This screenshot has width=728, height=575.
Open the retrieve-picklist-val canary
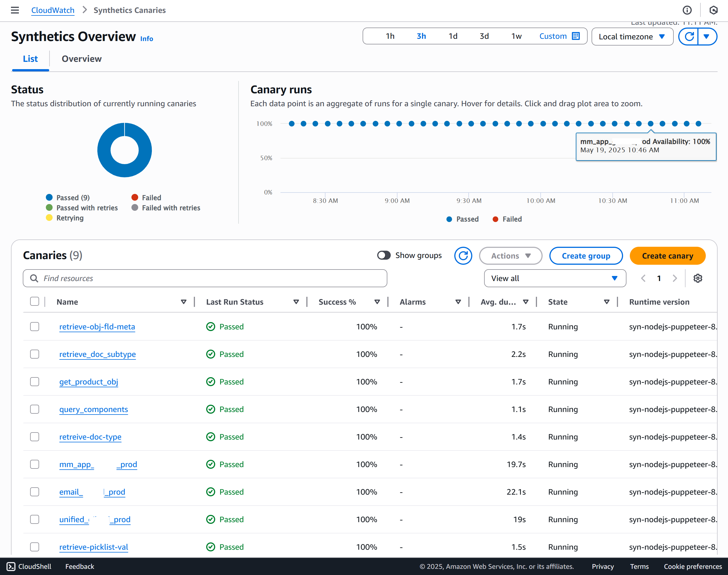point(93,547)
